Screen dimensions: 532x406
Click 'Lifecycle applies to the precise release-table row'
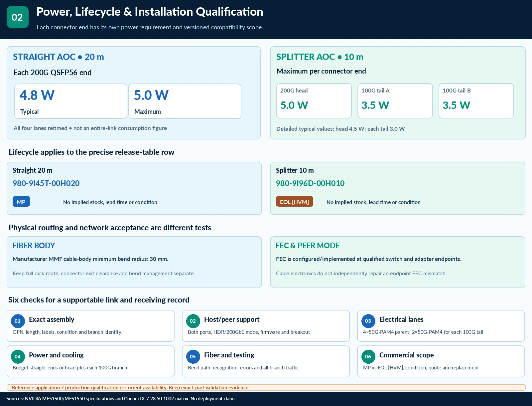pyautogui.click(x=91, y=152)
